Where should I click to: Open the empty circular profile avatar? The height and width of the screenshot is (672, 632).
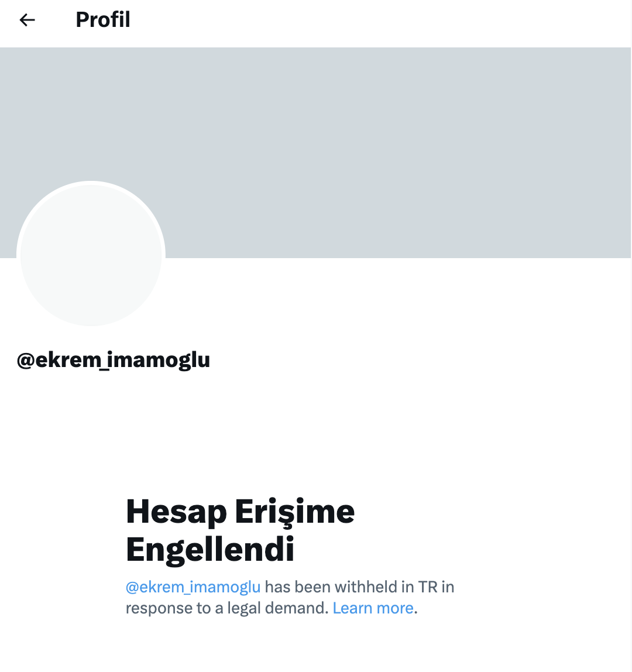pyautogui.click(x=91, y=255)
